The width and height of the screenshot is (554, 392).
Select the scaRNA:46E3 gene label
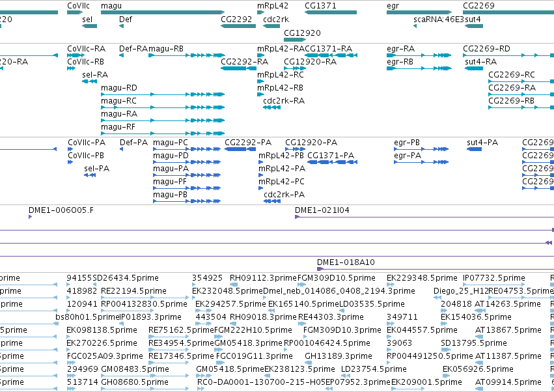click(x=438, y=19)
